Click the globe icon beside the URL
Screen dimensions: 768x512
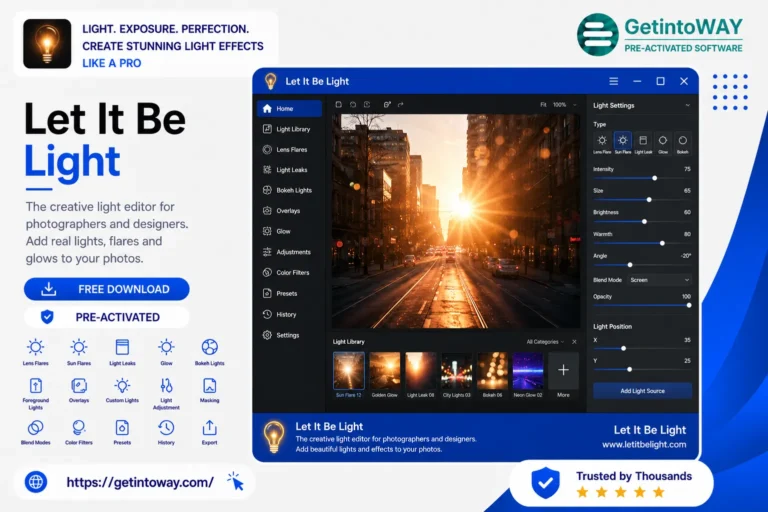(36, 483)
